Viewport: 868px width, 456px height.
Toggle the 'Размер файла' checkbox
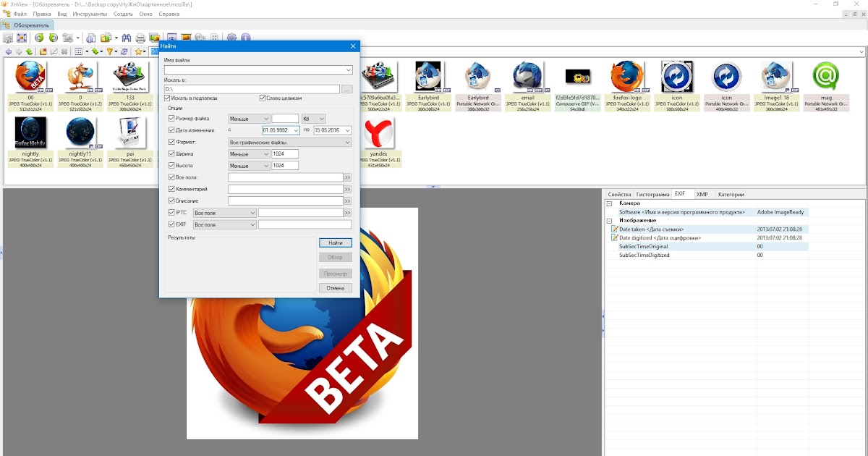coord(171,118)
